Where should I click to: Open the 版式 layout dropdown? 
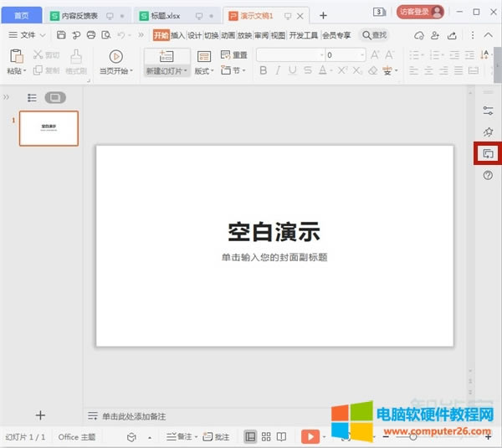[204, 71]
